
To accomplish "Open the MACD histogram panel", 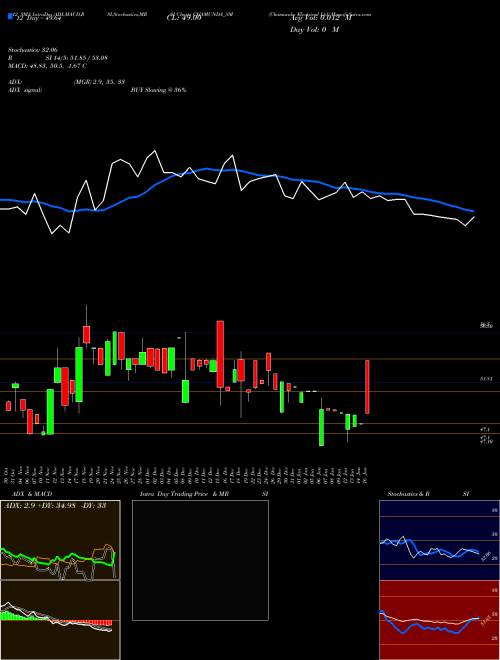I will pyautogui.click(x=60, y=620).
